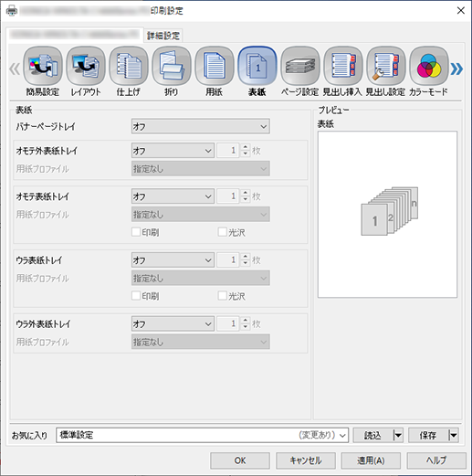Screen dimensions: 472x476
Task: Click the 保存 button
Action: [428, 435]
